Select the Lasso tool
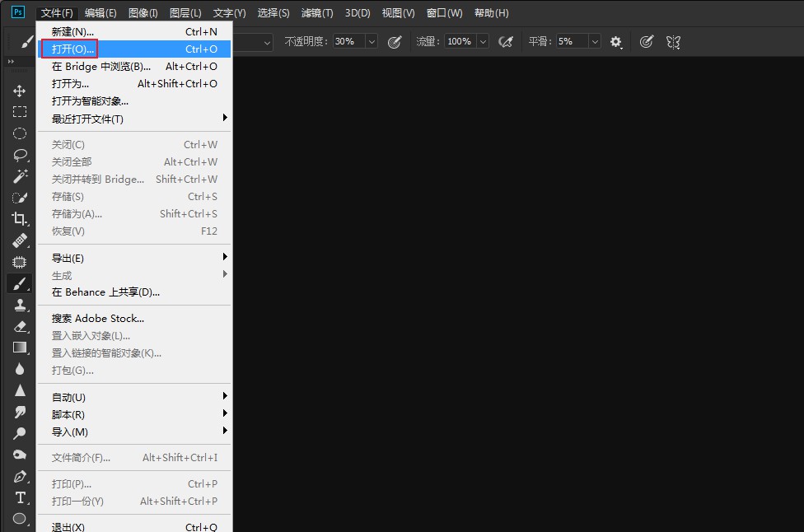This screenshot has width=804, height=532. [x=20, y=155]
